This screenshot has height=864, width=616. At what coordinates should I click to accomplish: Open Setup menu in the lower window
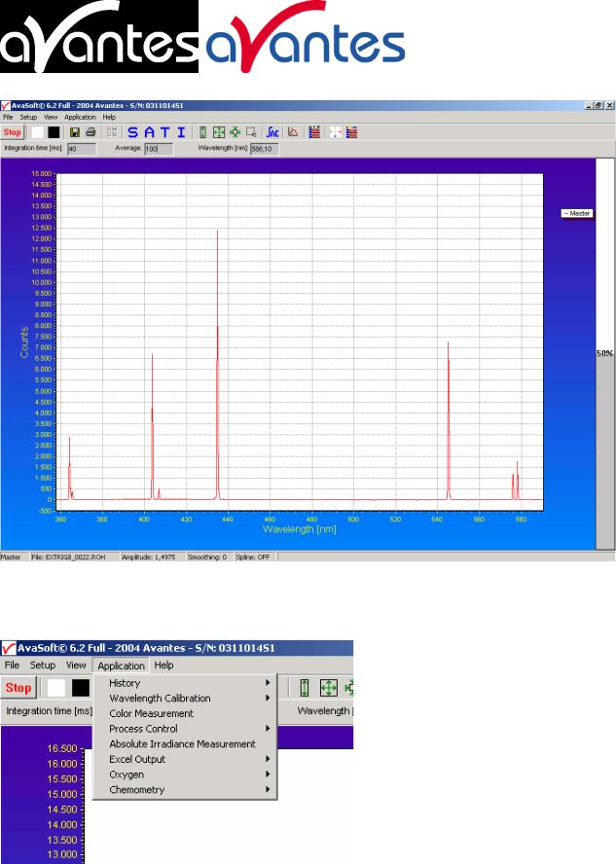[x=43, y=666]
